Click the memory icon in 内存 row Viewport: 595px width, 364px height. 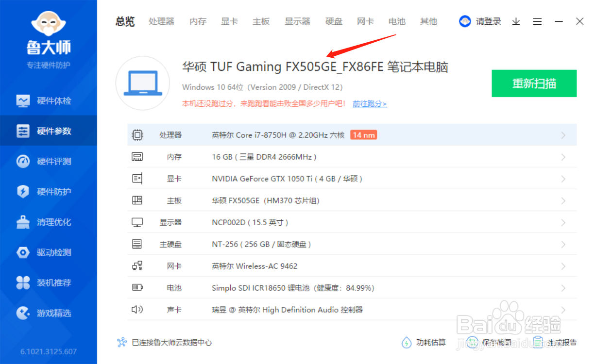137,157
